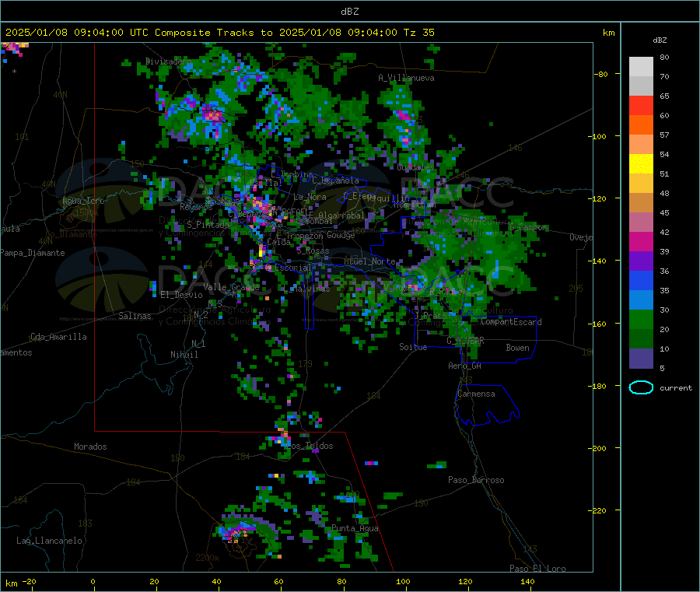Click the 'Bowen' map label
Screen dimensions: 700x592
[517, 348]
